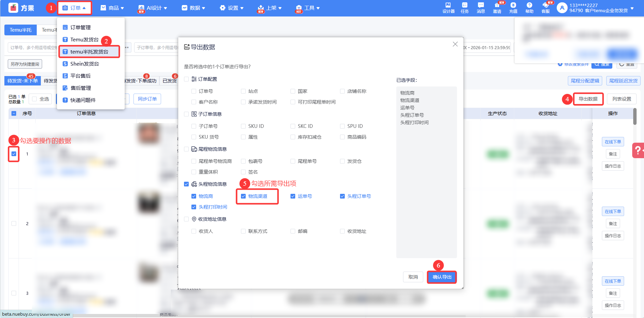Expand the 数据 dropdown menu
644x318 pixels.
tap(193, 8)
